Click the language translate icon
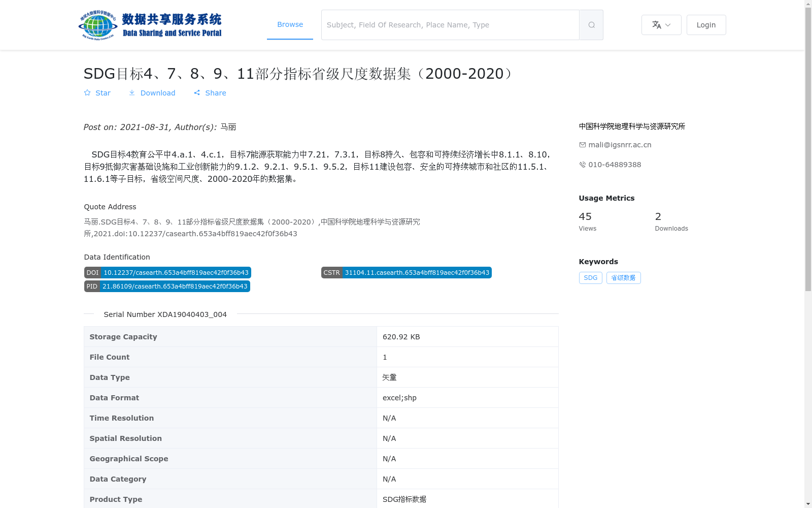Screen dimensions: 812x508 pos(657,24)
